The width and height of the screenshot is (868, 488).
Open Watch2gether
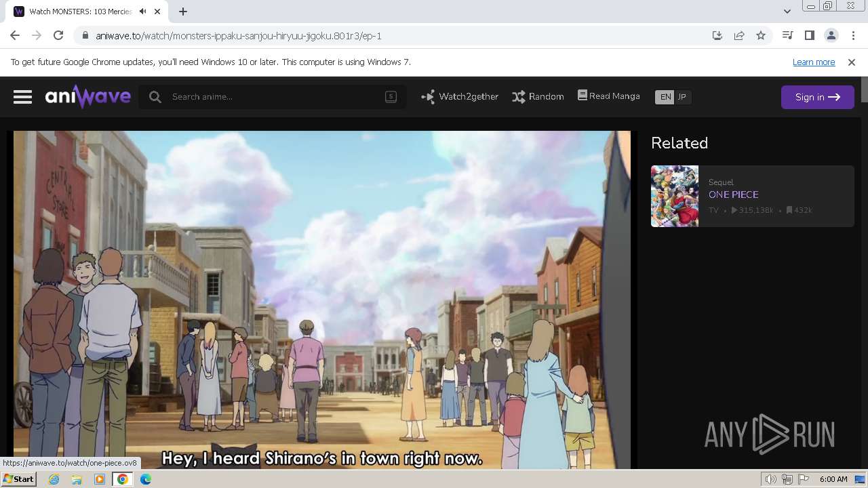click(x=460, y=97)
